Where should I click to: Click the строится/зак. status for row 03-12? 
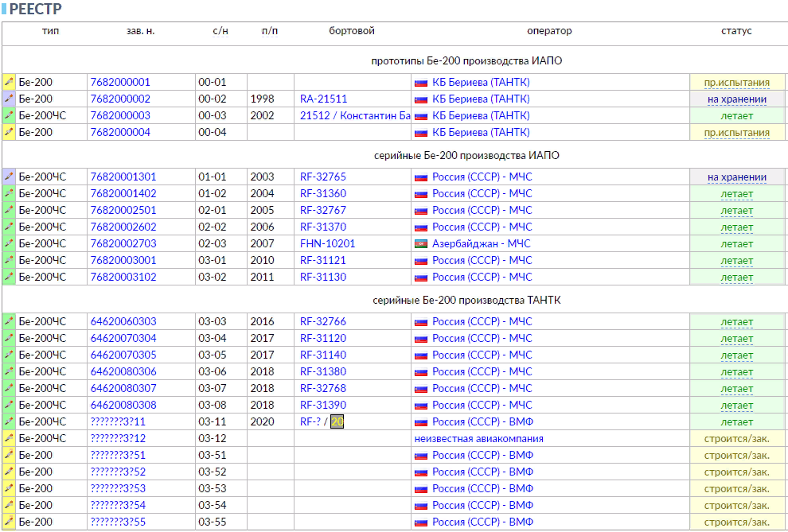pos(737,439)
